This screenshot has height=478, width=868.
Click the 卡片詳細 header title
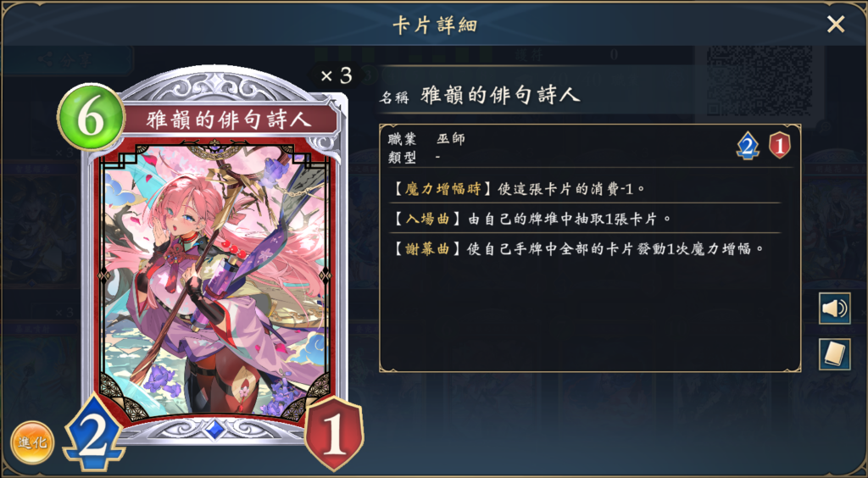click(x=435, y=25)
